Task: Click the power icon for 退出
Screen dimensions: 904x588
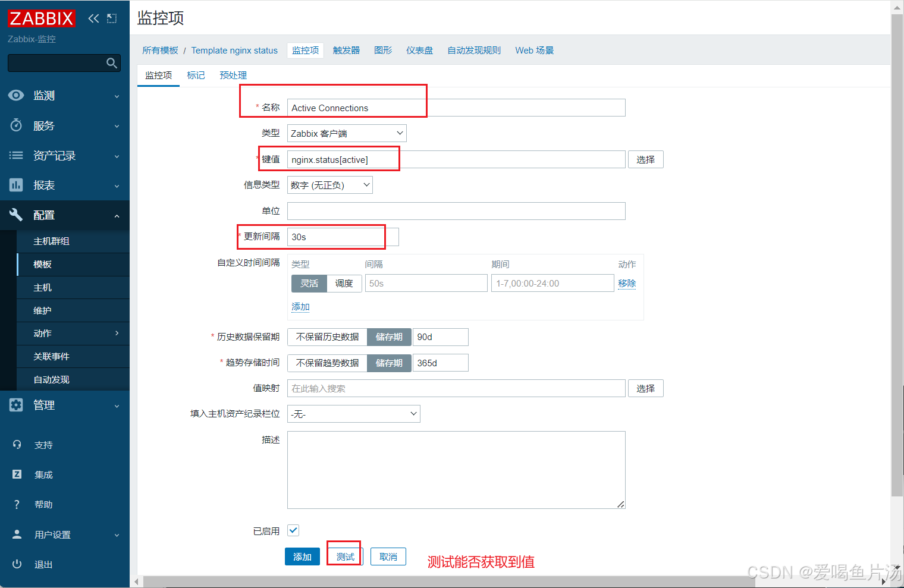Action: point(17,564)
